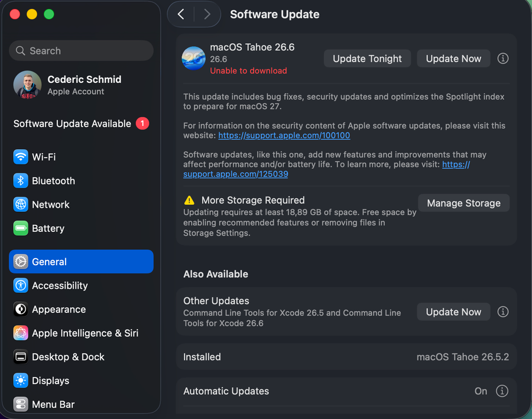Click the yellow storage warning triangle
The height and width of the screenshot is (419, 532).
[x=189, y=200]
